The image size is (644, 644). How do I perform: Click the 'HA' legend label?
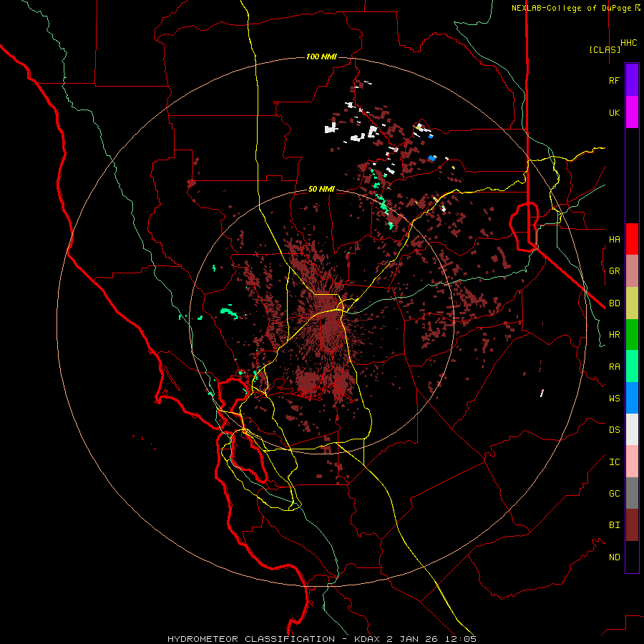point(614,239)
